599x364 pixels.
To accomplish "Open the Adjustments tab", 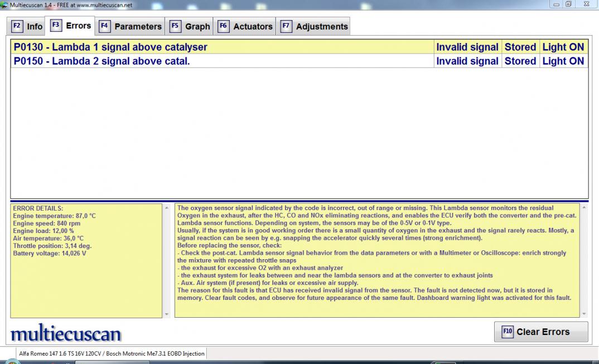I will (x=313, y=26).
